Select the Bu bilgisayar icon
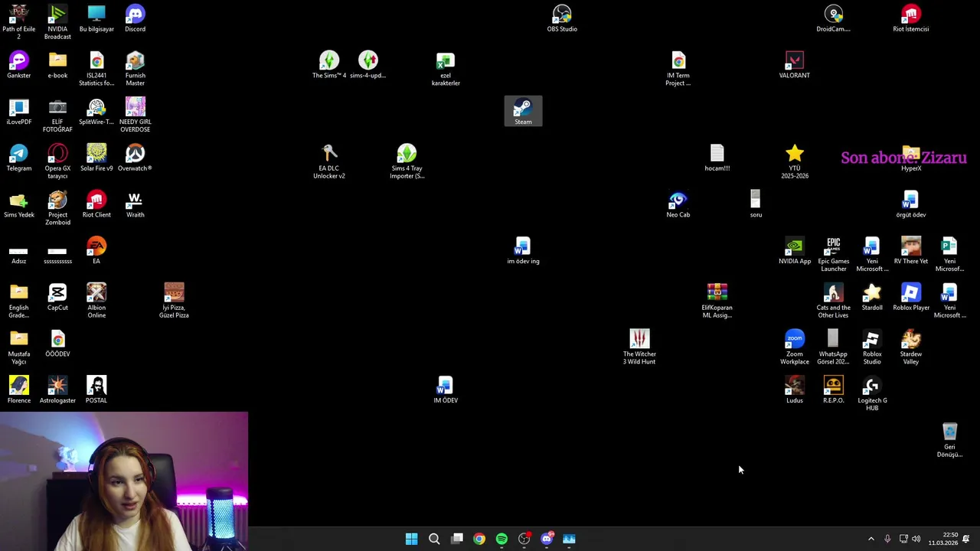This screenshot has height=551, width=980. [x=96, y=18]
